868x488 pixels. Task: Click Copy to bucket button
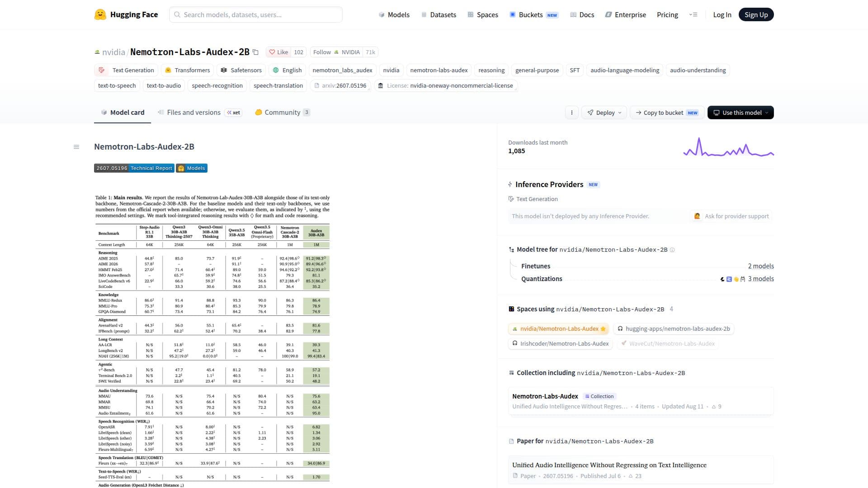coord(667,113)
